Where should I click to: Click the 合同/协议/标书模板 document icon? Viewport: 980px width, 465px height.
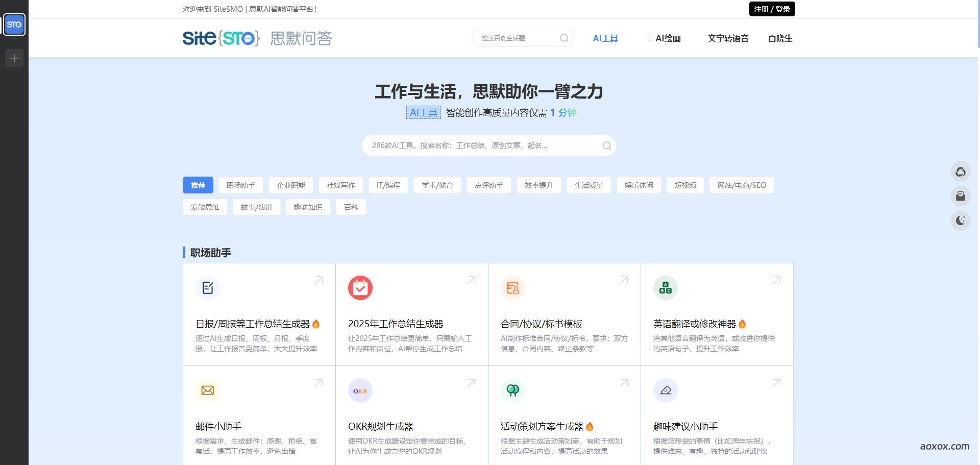click(x=512, y=287)
